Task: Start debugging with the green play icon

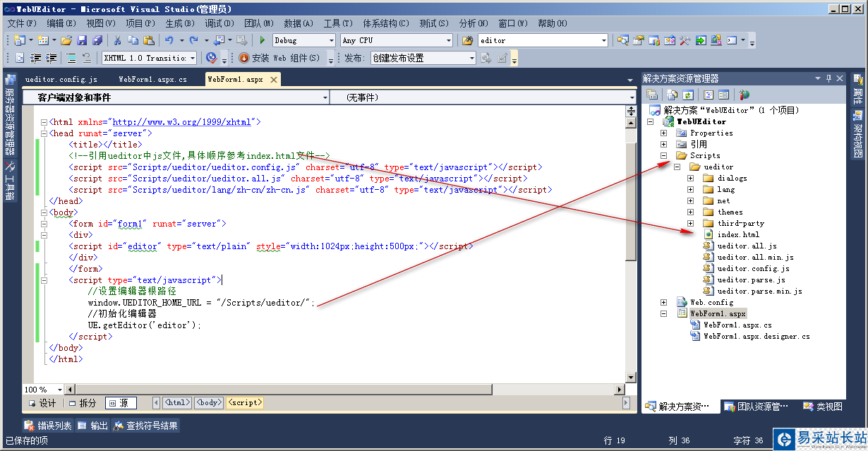Action: click(263, 40)
